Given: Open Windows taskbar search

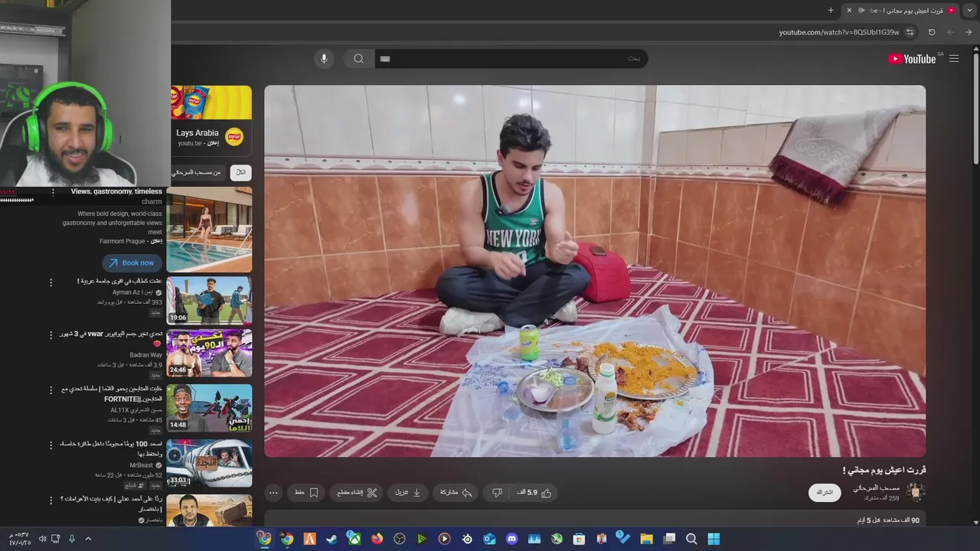Looking at the screenshot, I should point(691,539).
